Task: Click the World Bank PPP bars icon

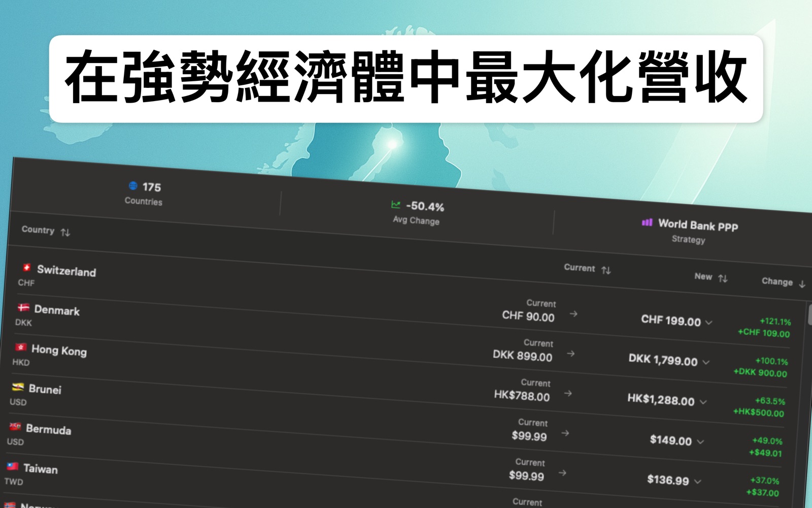Action: click(647, 224)
